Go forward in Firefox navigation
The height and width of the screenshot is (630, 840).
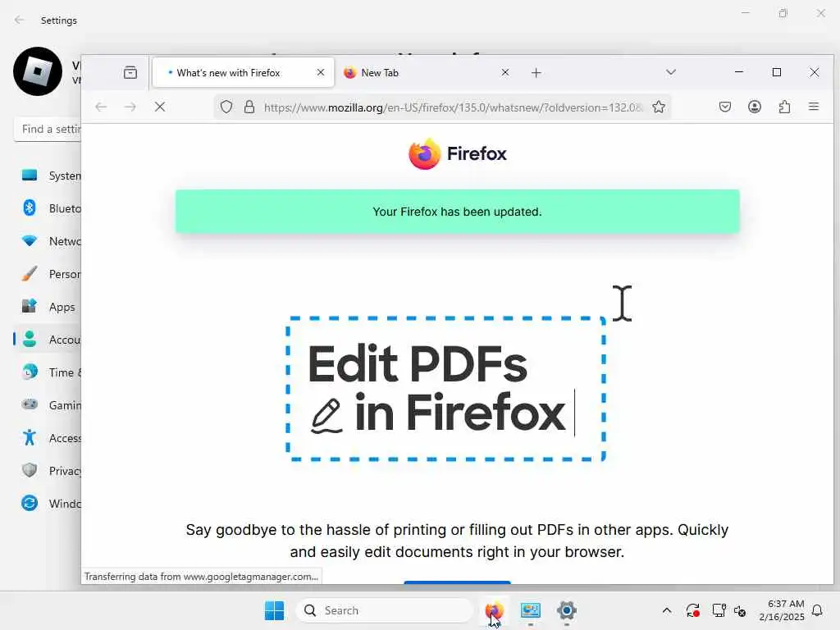point(130,107)
